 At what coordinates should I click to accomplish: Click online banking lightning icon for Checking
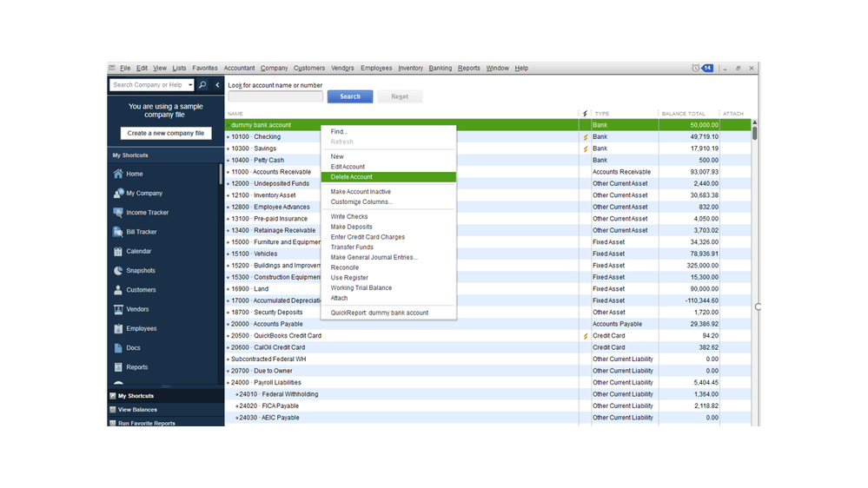(585, 137)
